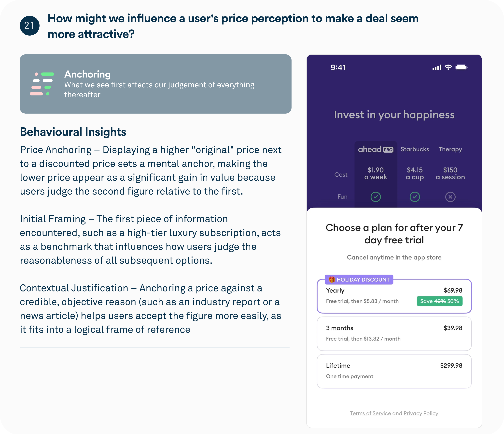The height and width of the screenshot is (435, 504).
Task: Open the Privacy Policy link
Action: coord(421,413)
